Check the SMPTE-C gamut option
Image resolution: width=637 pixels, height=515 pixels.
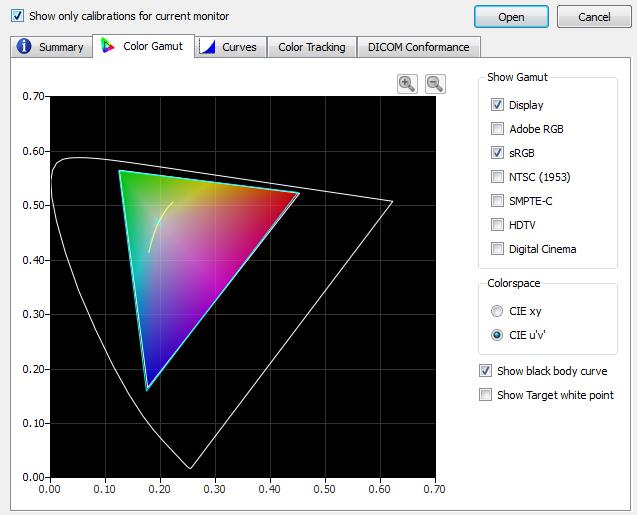tap(497, 201)
